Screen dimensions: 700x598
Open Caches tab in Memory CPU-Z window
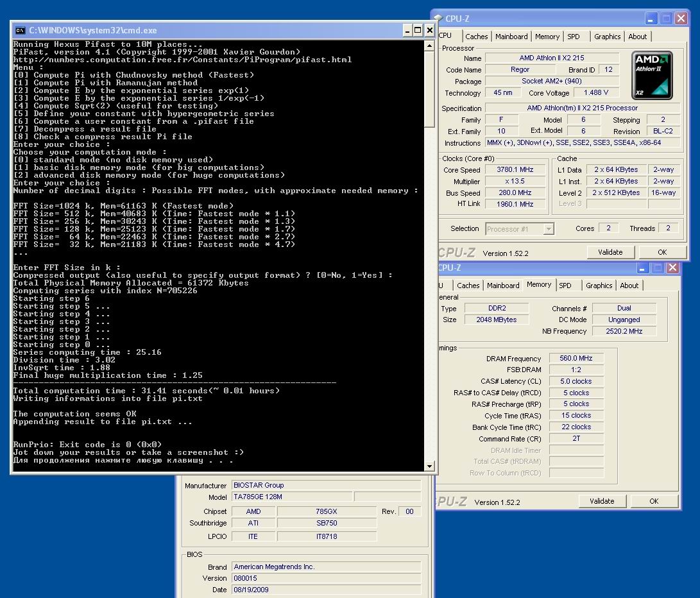(x=468, y=286)
